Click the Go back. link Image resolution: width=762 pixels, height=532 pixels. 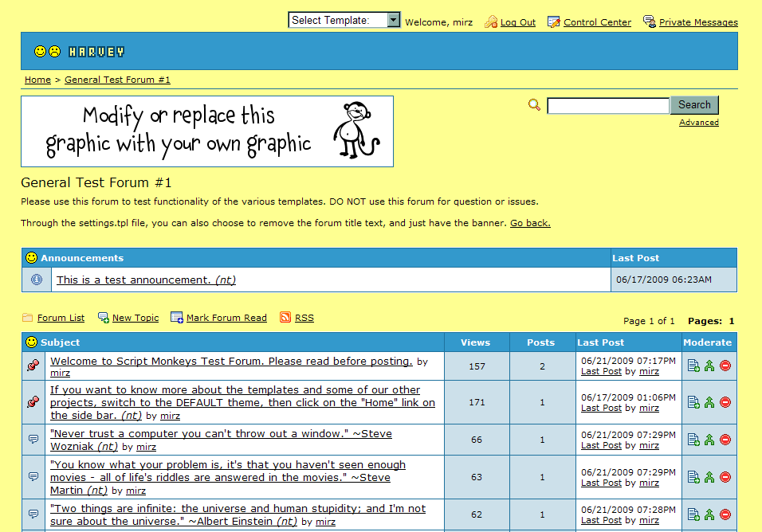(x=530, y=223)
